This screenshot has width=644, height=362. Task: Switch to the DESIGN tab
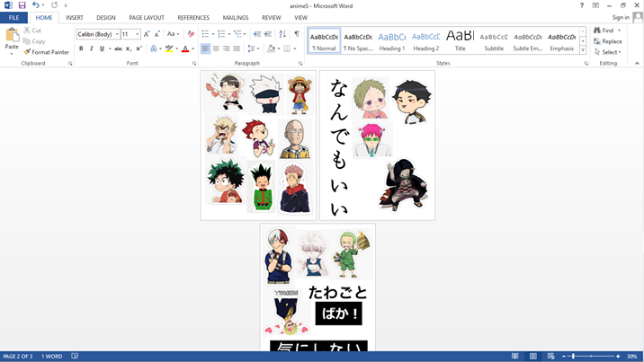click(x=106, y=18)
